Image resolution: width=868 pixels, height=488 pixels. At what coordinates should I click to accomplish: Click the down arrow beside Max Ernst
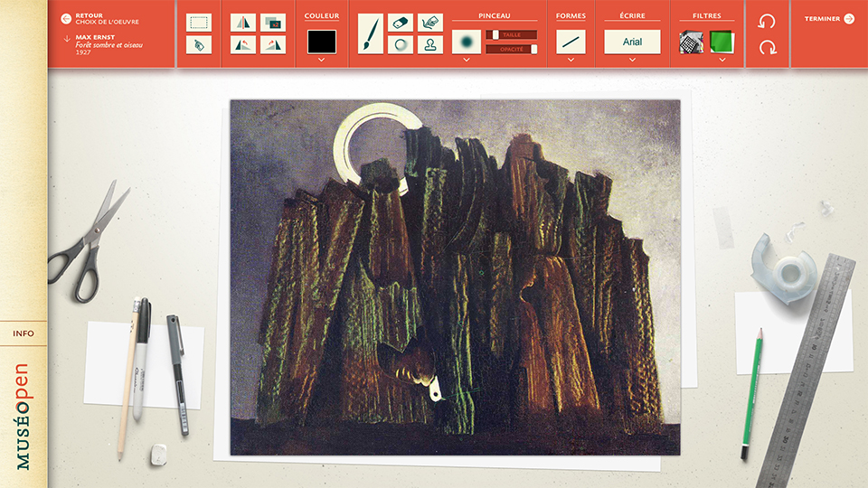click(x=66, y=39)
